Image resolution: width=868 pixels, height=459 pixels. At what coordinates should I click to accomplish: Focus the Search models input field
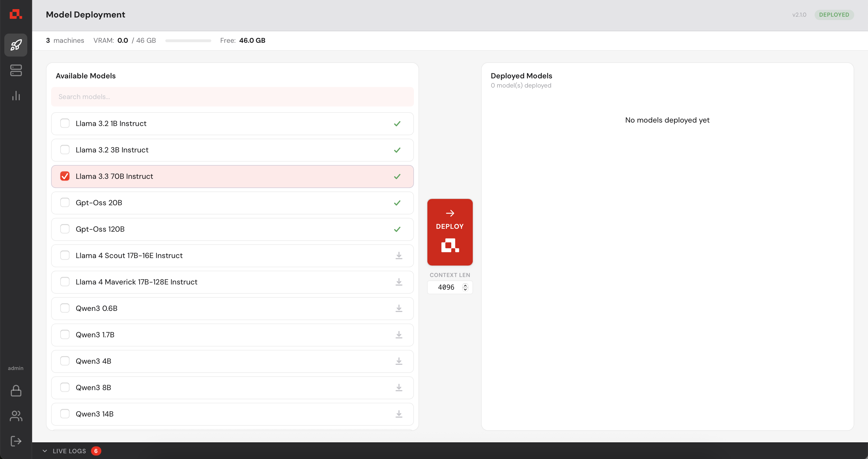pyautogui.click(x=232, y=97)
